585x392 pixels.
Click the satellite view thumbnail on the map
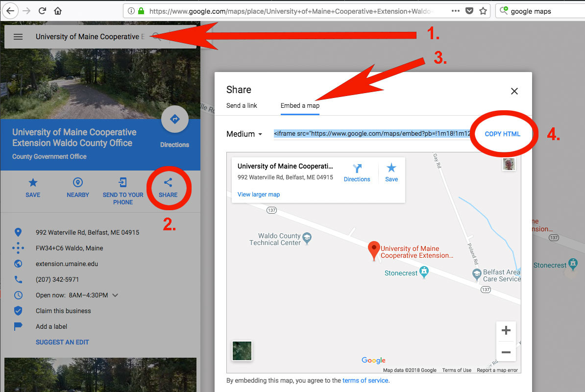pos(242,351)
